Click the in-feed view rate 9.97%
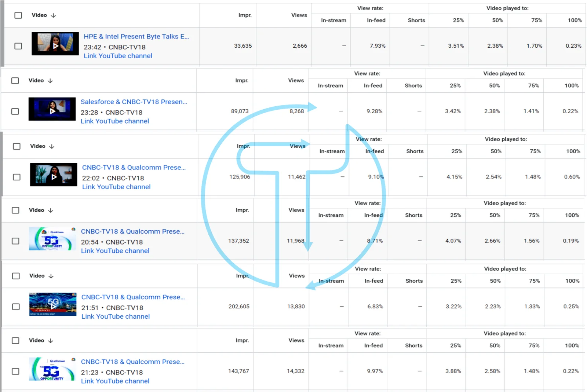The width and height of the screenshot is (587, 392). click(x=375, y=371)
